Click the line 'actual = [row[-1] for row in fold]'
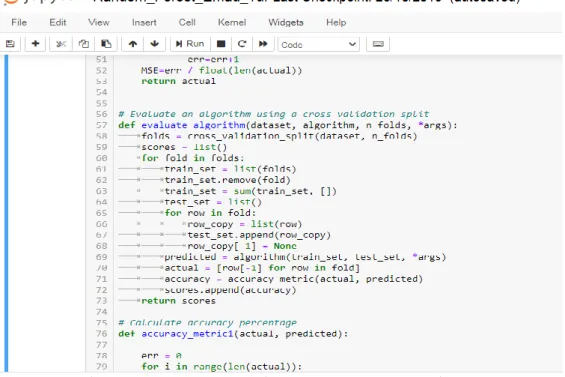Screen dimensions: 565x377 point(262,268)
